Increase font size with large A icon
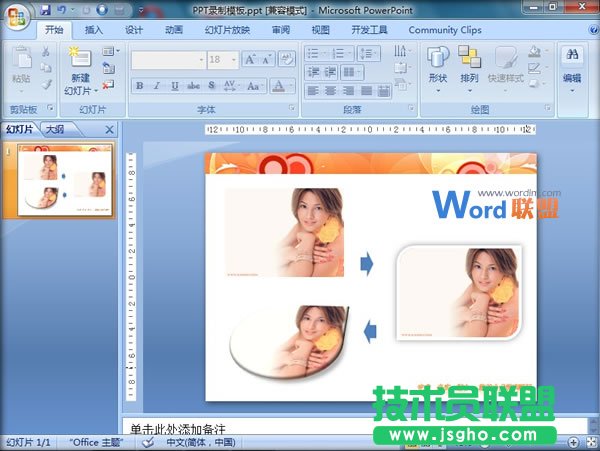 tap(250, 59)
